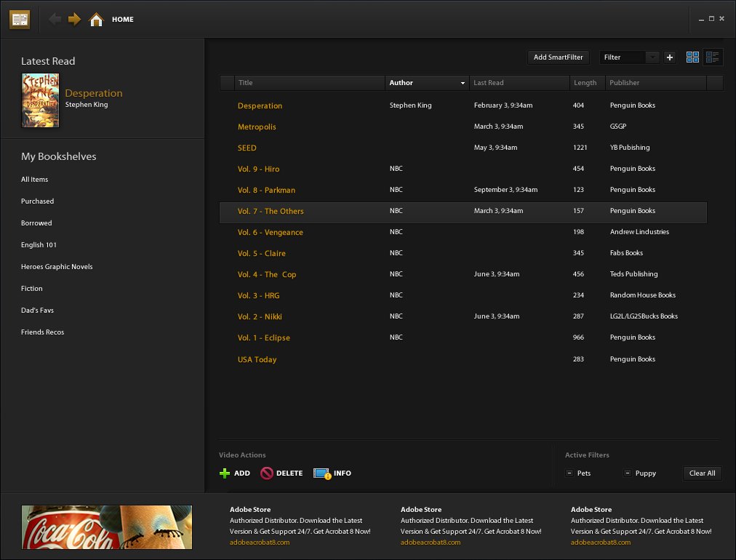736x560 pixels.
Task: Open Info for the selected item
Action: coord(322,473)
